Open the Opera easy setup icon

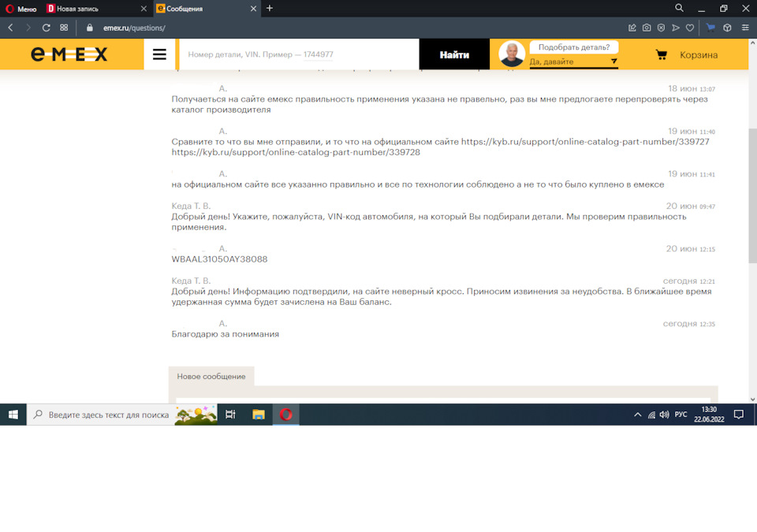pos(745,28)
